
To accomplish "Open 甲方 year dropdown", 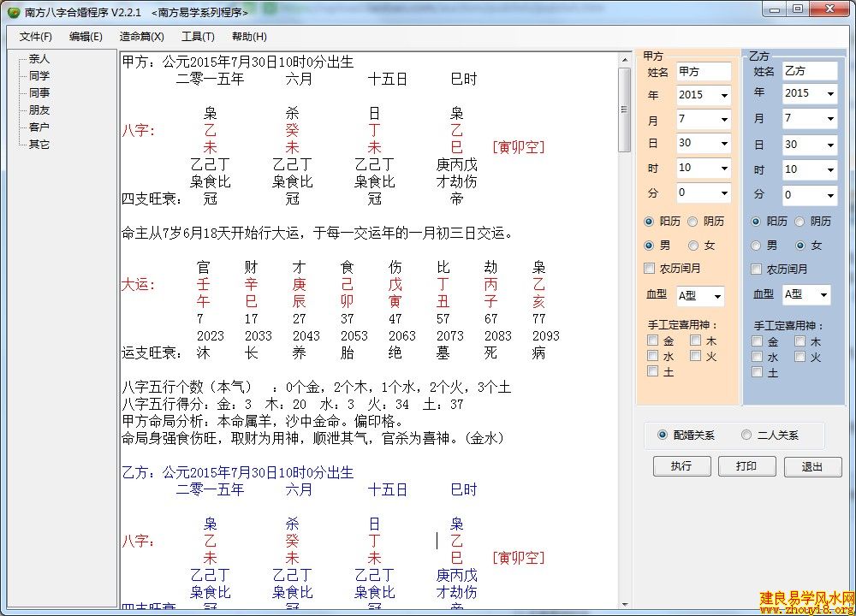I will pyautogui.click(x=724, y=96).
